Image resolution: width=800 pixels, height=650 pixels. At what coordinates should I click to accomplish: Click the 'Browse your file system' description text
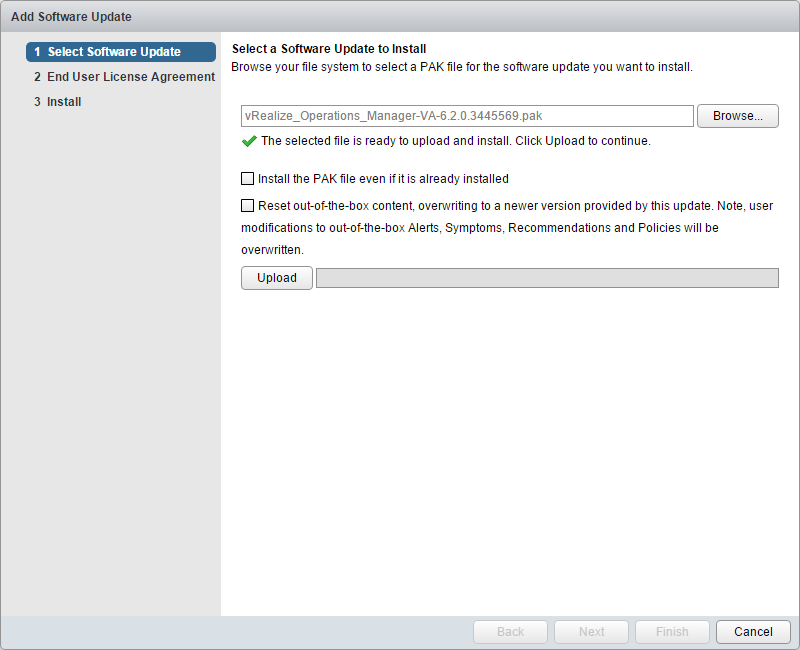(x=462, y=67)
